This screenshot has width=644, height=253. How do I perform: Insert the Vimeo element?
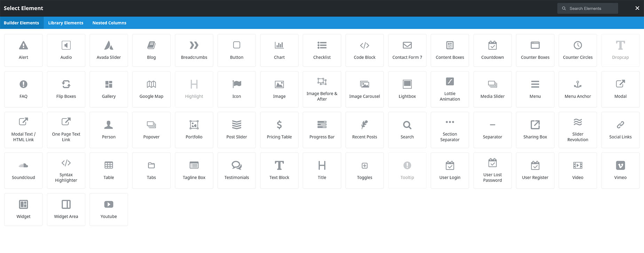pyautogui.click(x=620, y=170)
